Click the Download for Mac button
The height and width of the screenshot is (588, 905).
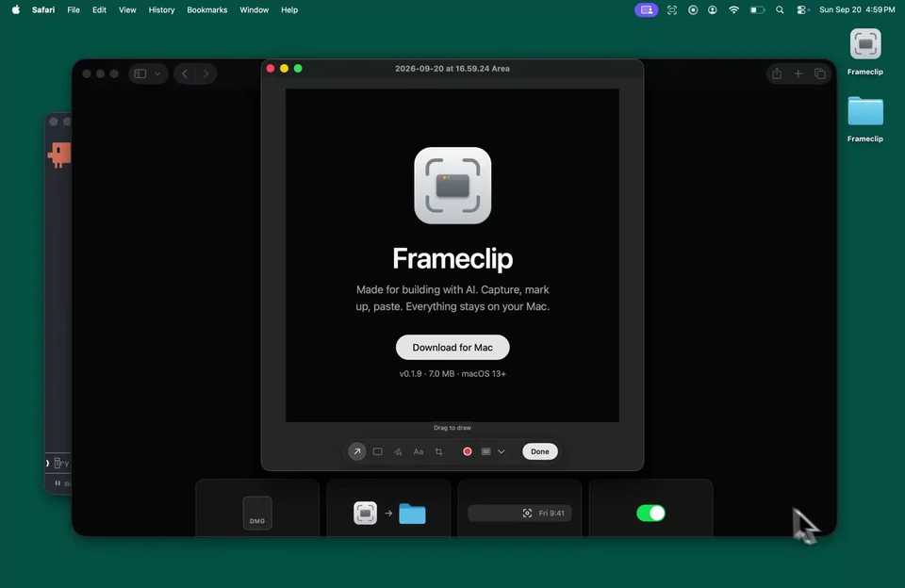tap(452, 348)
